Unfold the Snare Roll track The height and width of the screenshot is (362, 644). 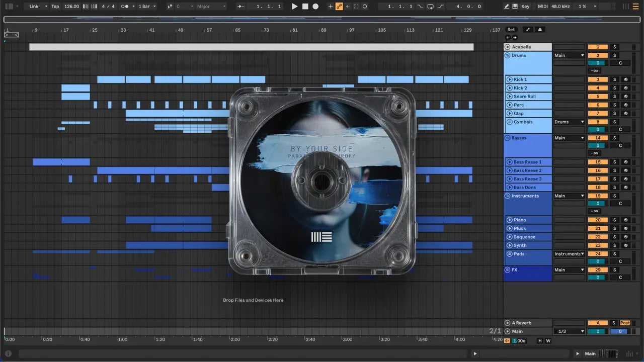(x=510, y=97)
